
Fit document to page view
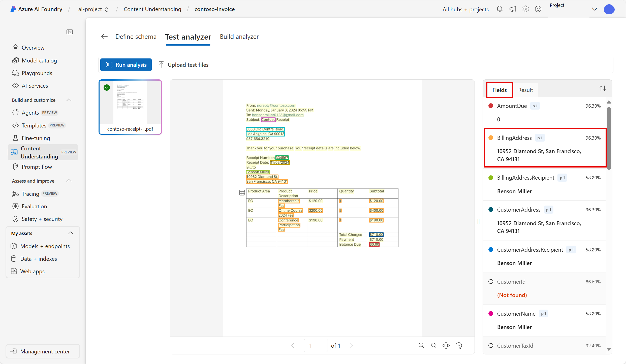(446, 345)
